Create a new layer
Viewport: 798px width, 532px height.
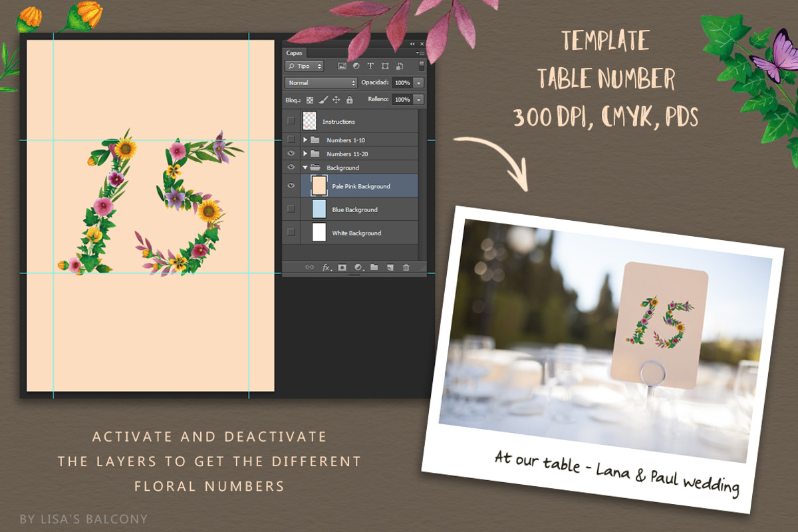click(x=390, y=267)
